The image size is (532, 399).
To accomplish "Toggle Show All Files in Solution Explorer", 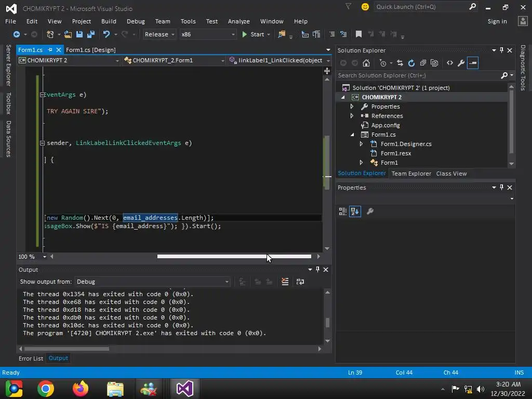I will point(434,63).
